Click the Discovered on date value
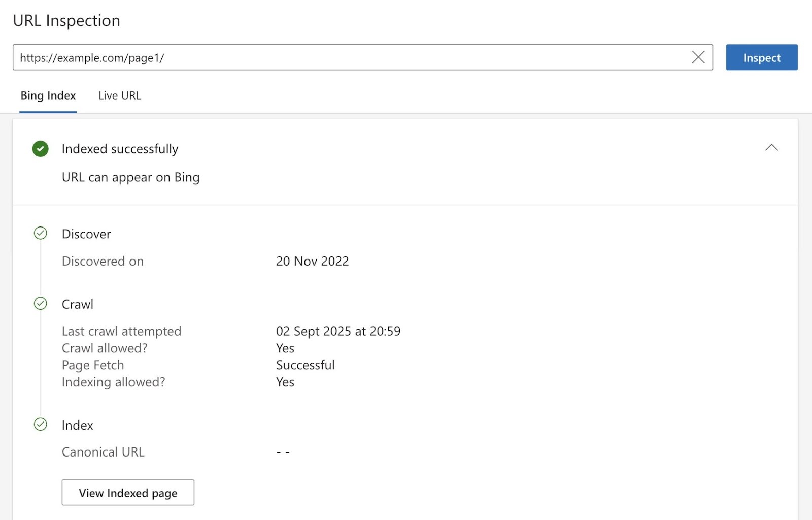This screenshot has width=812, height=520. [x=312, y=261]
